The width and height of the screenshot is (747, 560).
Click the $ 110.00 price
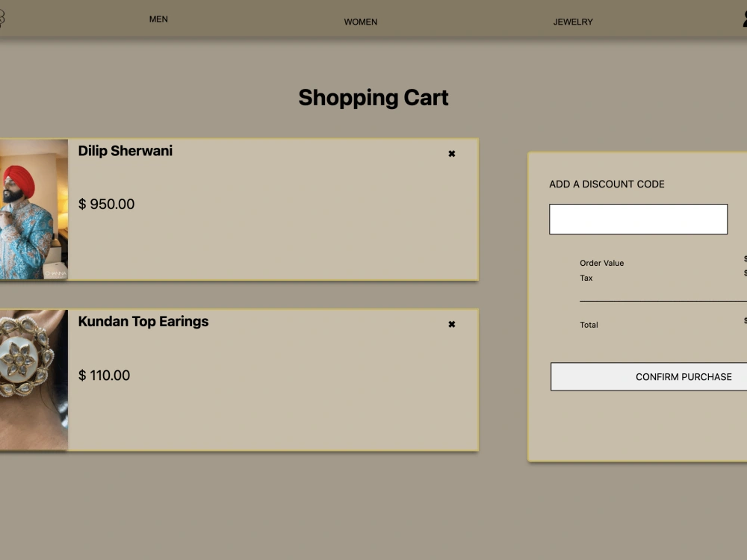[104, 376]
